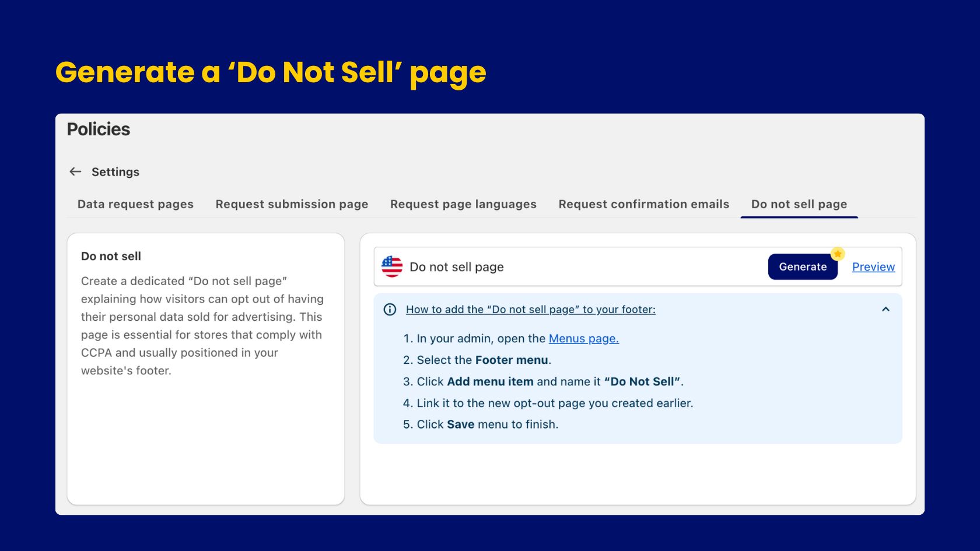Select the Request page languages tab

point(463,204)
